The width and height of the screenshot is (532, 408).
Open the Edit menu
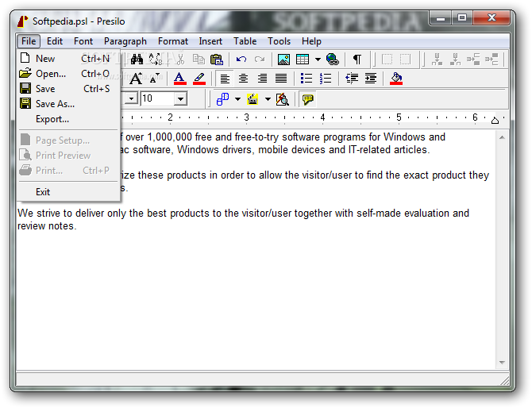click(55, 41)
